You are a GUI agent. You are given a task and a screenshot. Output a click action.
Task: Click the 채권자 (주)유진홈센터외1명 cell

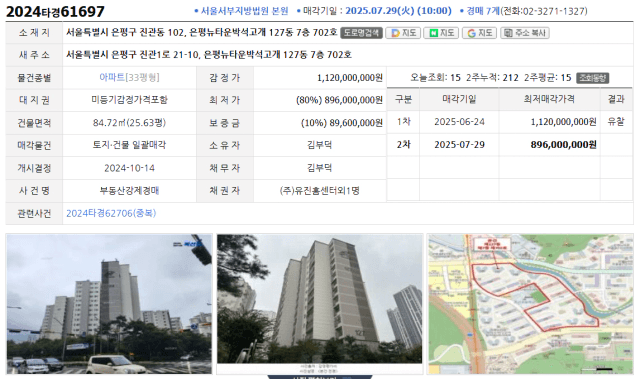point(320,191)
